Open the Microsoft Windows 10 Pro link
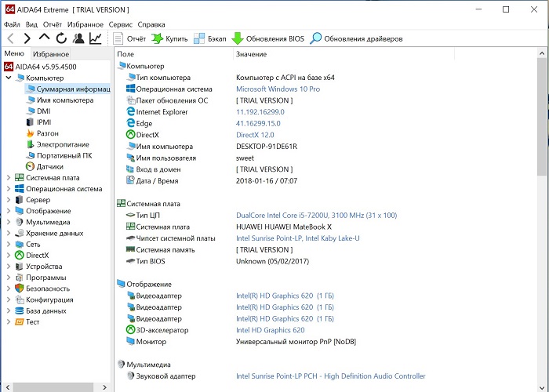The width and height of the screenshot is (549, 392). (278, 89)
